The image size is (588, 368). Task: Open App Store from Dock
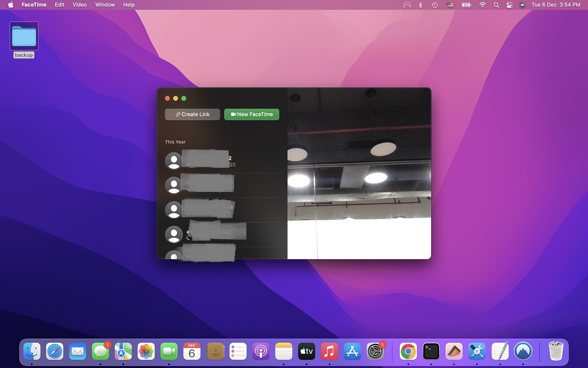(352, 352)
